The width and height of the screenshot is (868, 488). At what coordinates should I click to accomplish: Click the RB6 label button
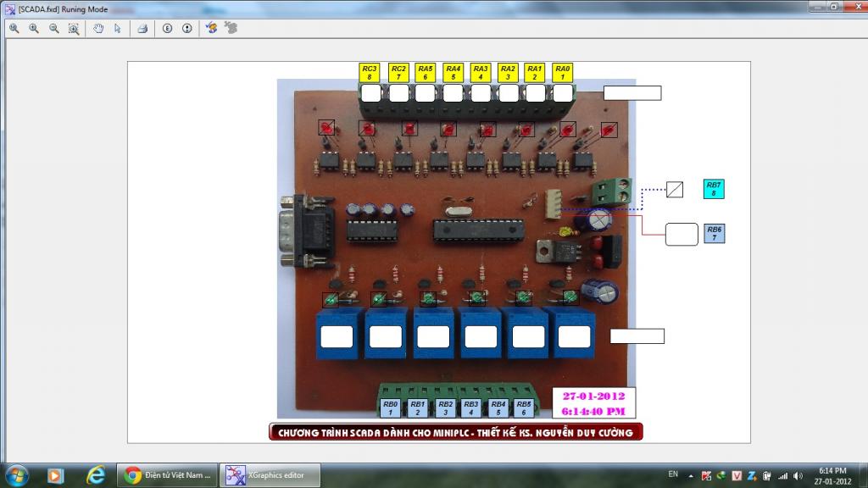(x=714, y=234)
